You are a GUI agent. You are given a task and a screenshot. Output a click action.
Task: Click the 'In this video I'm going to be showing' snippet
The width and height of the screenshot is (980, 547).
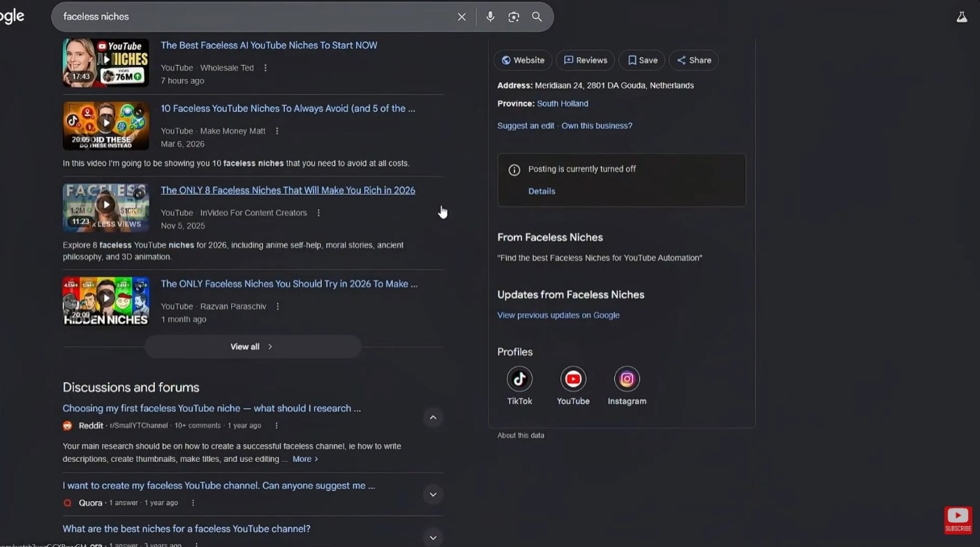236,163
